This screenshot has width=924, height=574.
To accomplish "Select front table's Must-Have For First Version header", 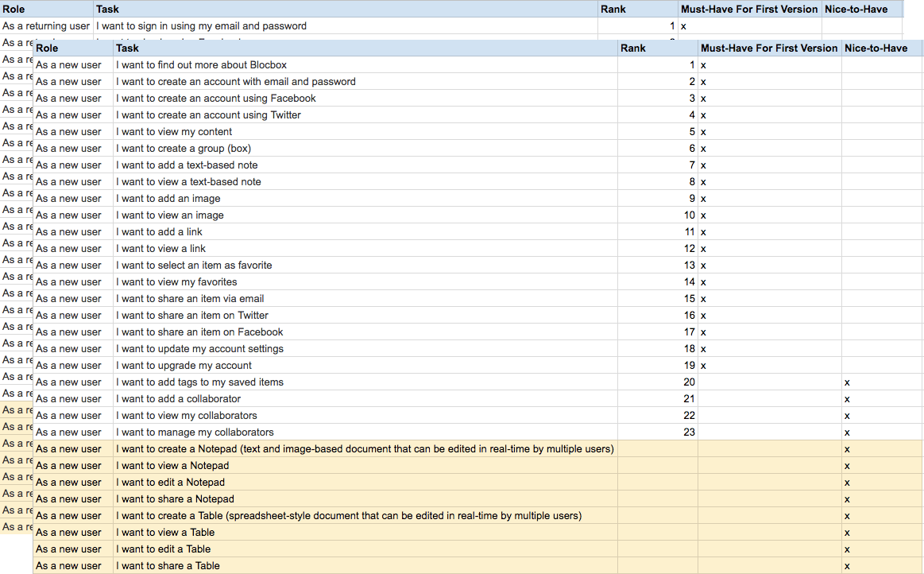I will coord(770,48).
